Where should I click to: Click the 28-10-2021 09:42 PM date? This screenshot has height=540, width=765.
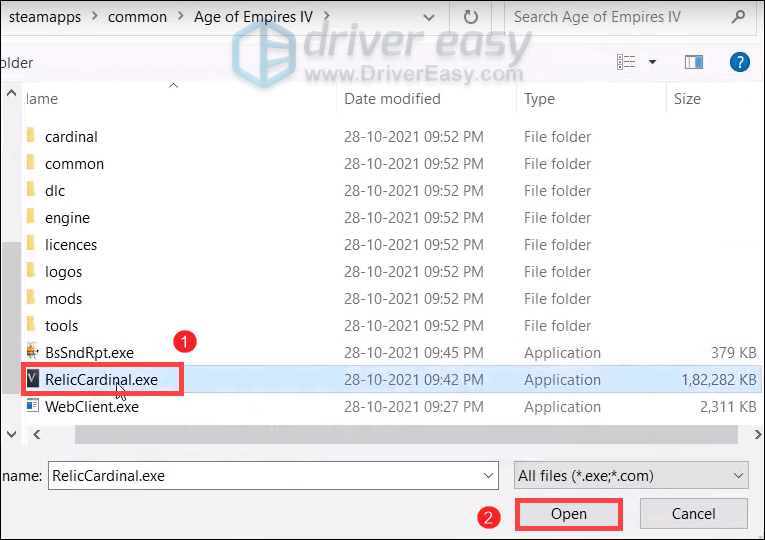[414, 380]
